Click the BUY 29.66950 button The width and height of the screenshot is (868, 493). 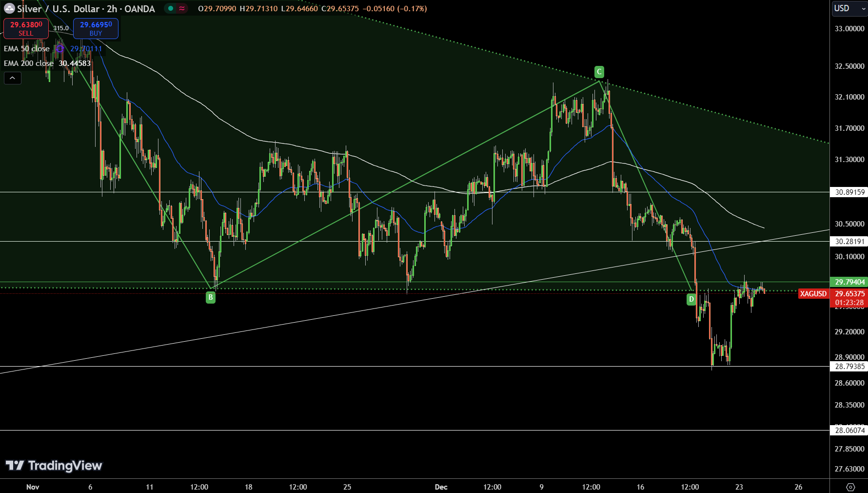pyautogui.click(x=96, y=28)
